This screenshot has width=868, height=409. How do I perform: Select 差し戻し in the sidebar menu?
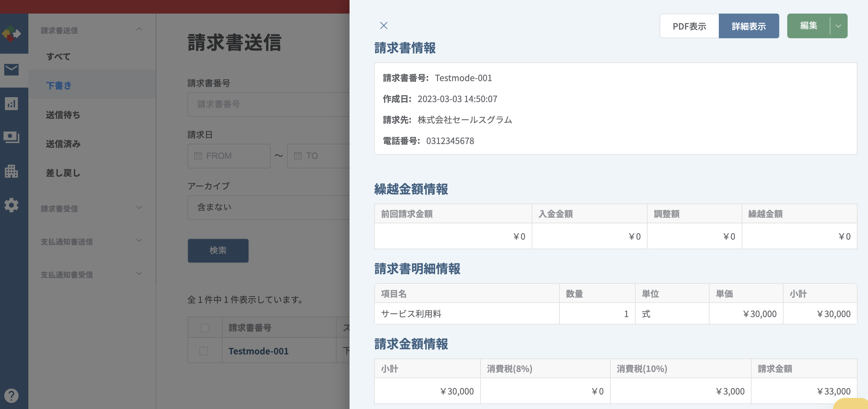coord(63,173)
